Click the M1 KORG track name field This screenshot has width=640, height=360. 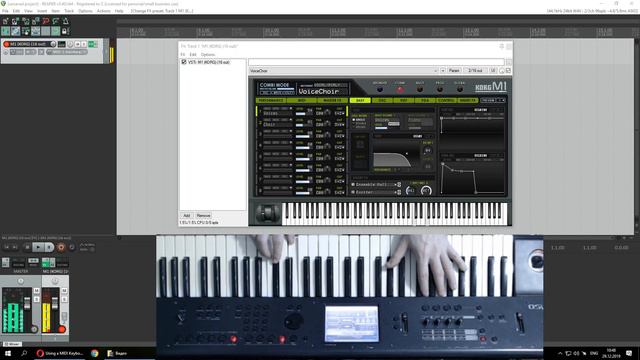tap(29, 44)
